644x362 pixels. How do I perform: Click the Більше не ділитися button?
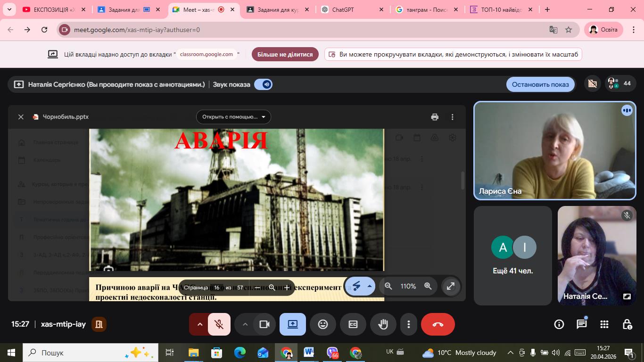coord(285,54)
